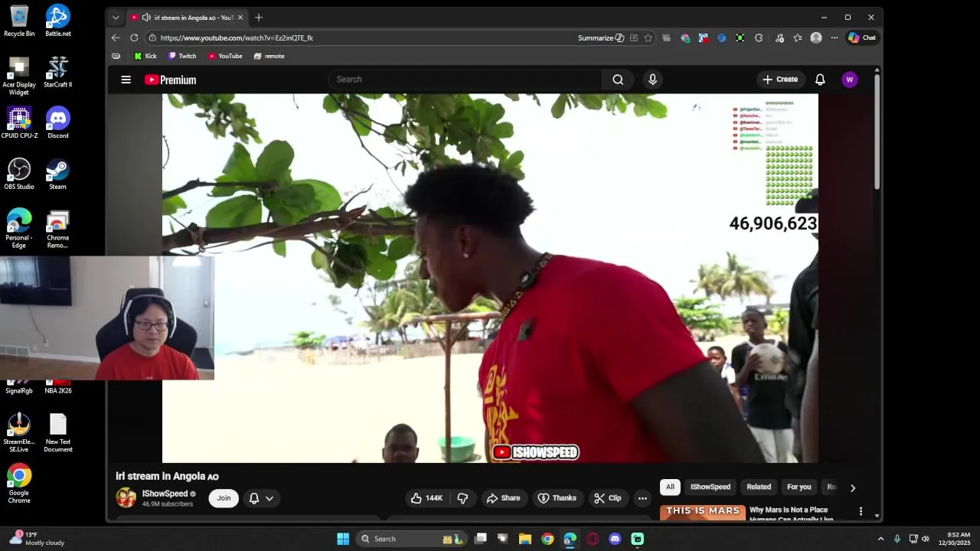Viewport: 980px width, 551px height.
Task: Open IShowSpeed channel avatar
Action: [126, 497]
